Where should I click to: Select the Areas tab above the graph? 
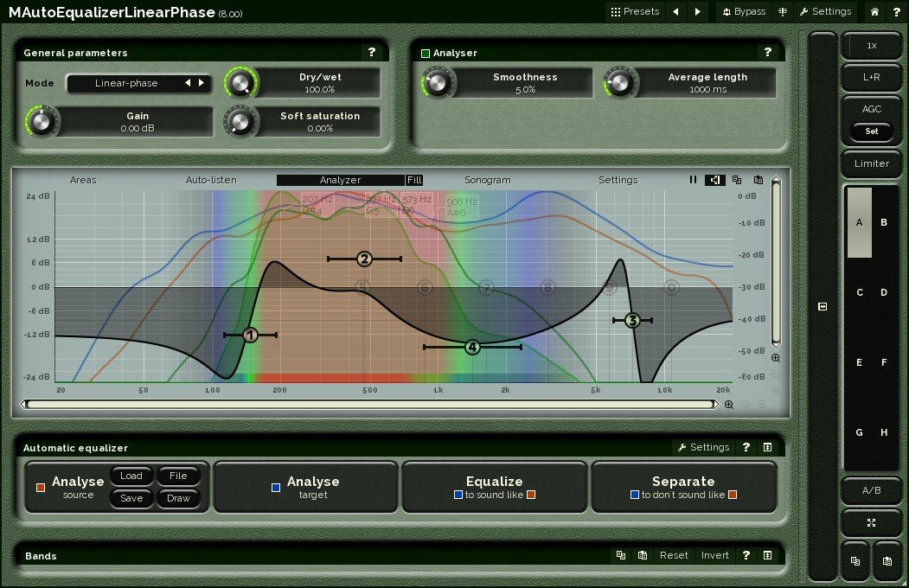click(82, 180)
